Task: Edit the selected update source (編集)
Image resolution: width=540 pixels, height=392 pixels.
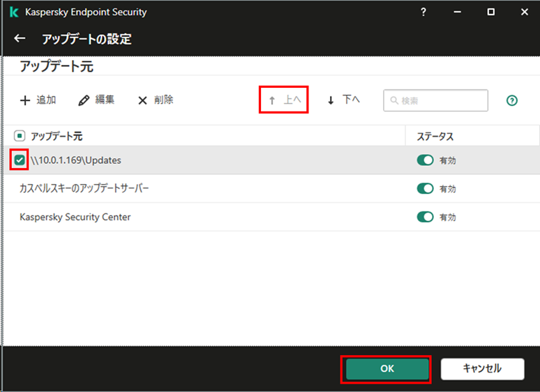Action: [96, 100]
